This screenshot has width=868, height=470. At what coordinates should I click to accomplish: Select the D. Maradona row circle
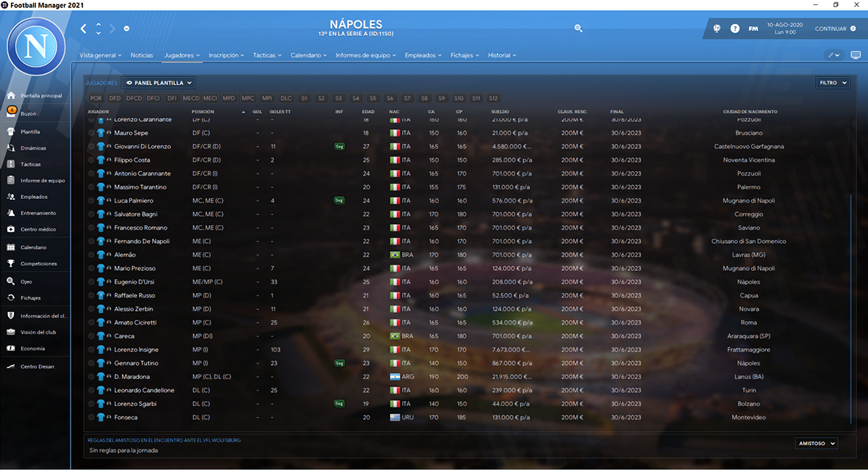[91, 377]
